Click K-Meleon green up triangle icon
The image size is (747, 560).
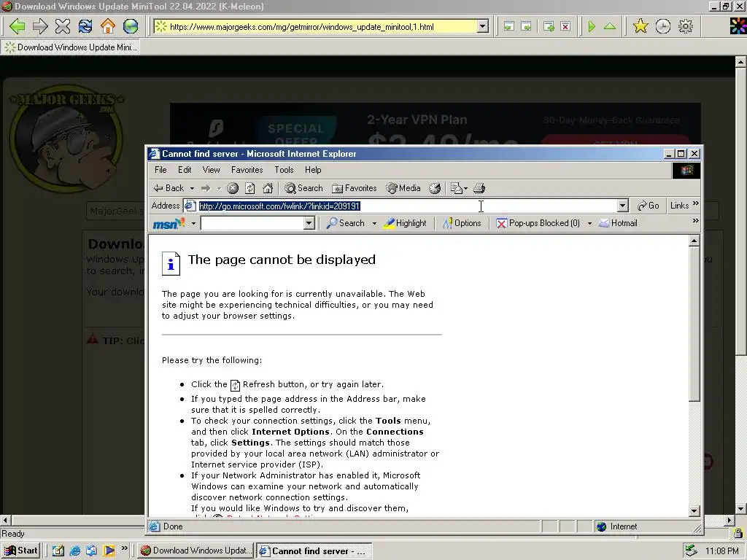tap(610, 26)
